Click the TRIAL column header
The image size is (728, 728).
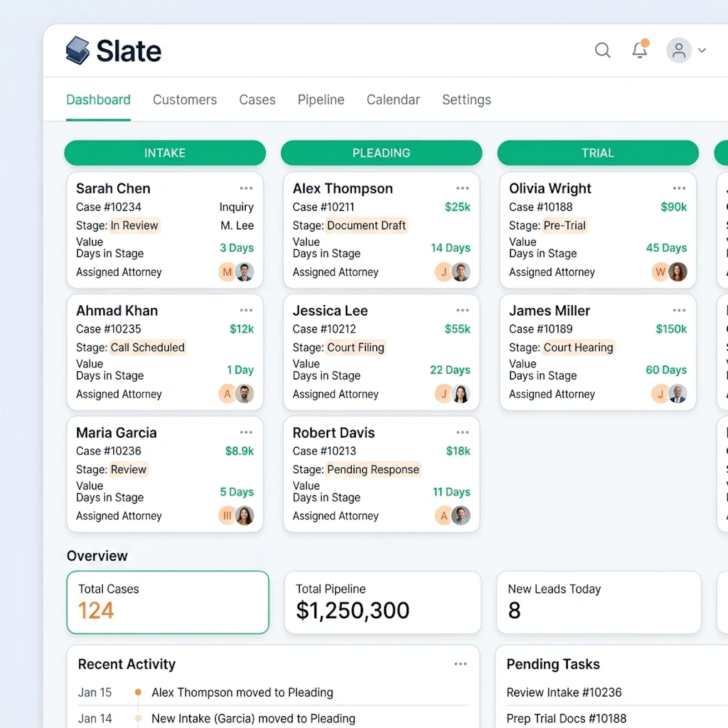point(598,153)
